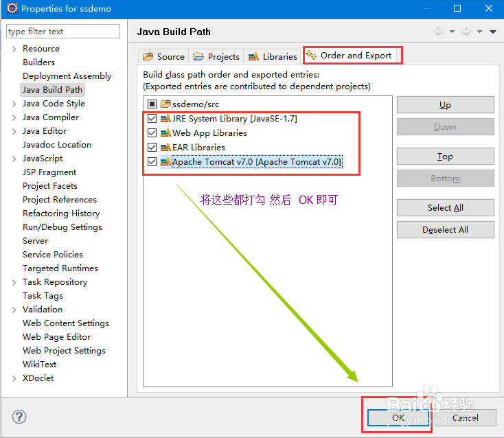The width and height of the screenshot is (504, 438).
Task: Expand the Java Compiler node
Action: click(x=14, y=117)
